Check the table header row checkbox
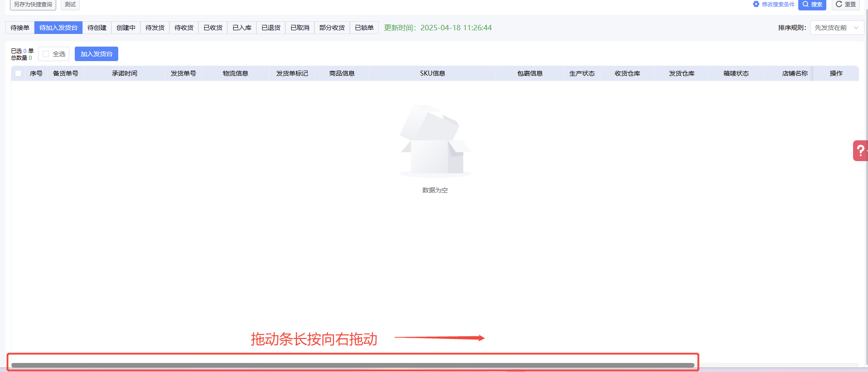868x372 pixels. click(x=18, y=73)
